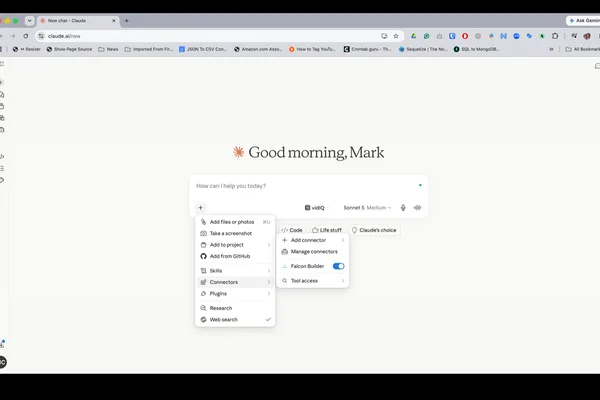Open the Show Page Source bookmark
The image size is (600, 400).
69,49
